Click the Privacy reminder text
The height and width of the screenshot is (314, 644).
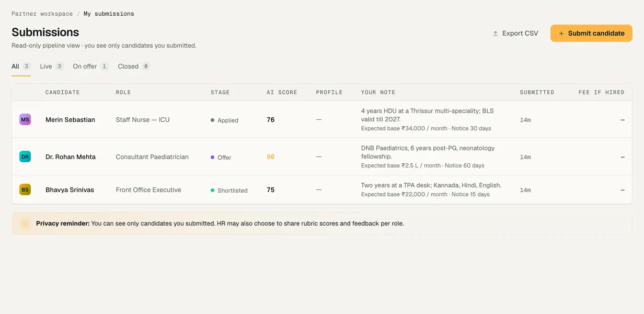pyautogui.click(x=220, y=223)
